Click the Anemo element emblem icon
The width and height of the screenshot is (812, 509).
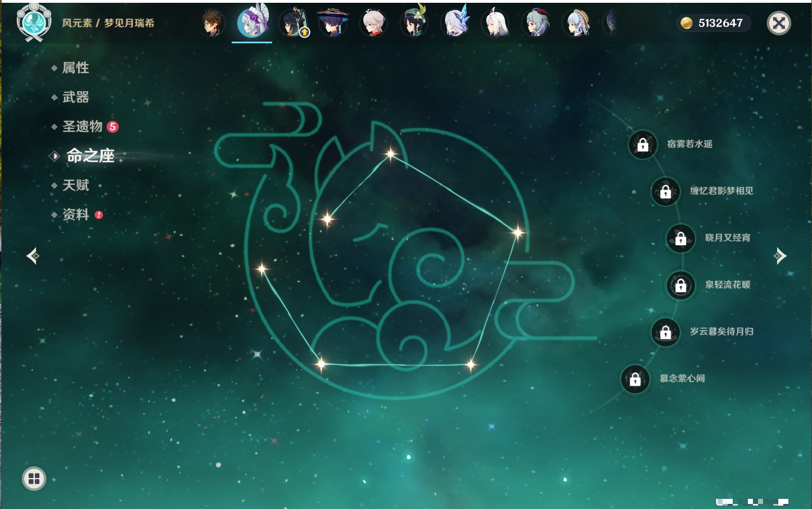click(34, 22)
